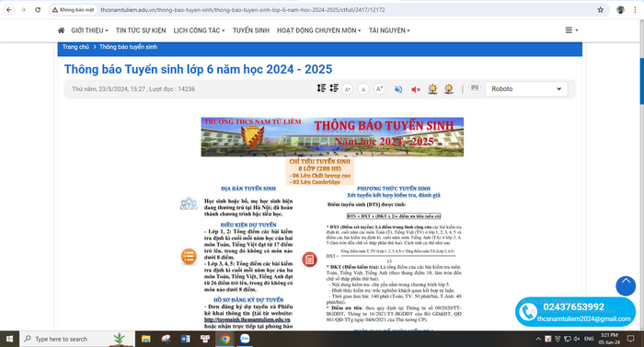This screenshot has width=644, height=347.
Task: Bookmark this page with the star
Action: coord(600,10)
